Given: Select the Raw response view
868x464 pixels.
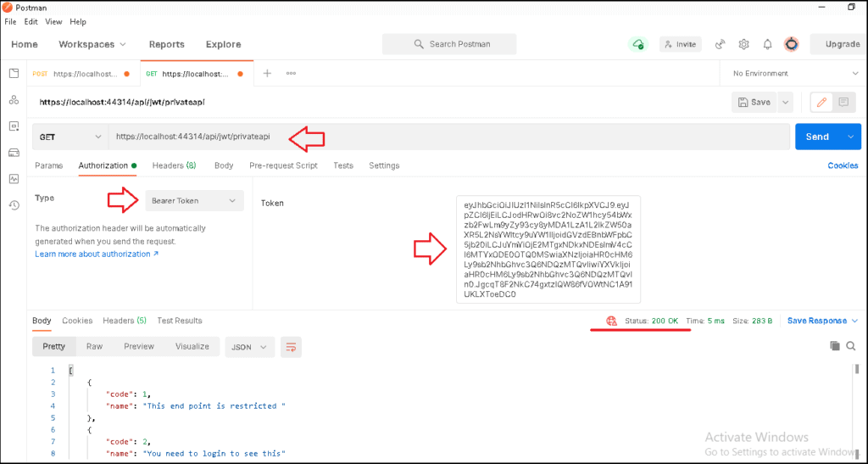Looking at the screenshot, I should 94,347.
